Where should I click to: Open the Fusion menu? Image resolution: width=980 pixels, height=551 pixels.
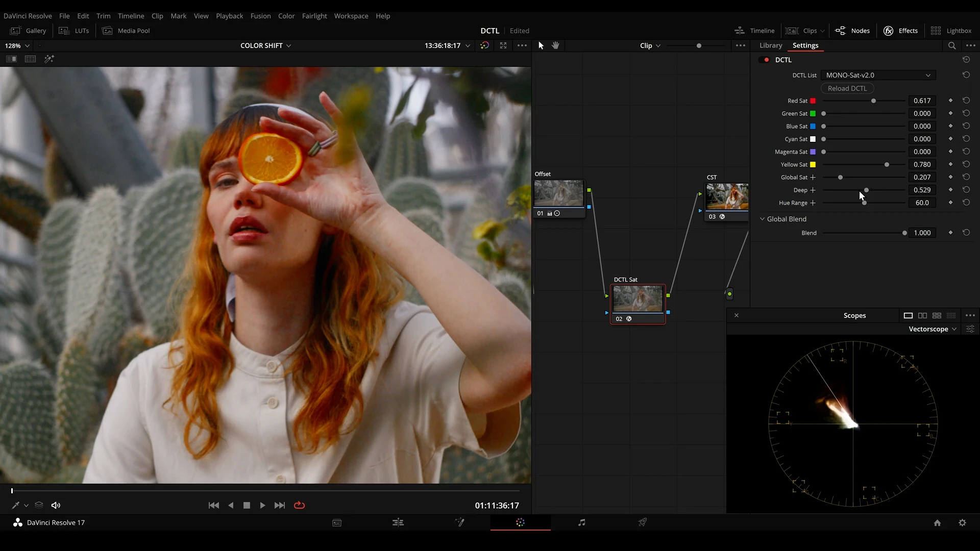260,16
